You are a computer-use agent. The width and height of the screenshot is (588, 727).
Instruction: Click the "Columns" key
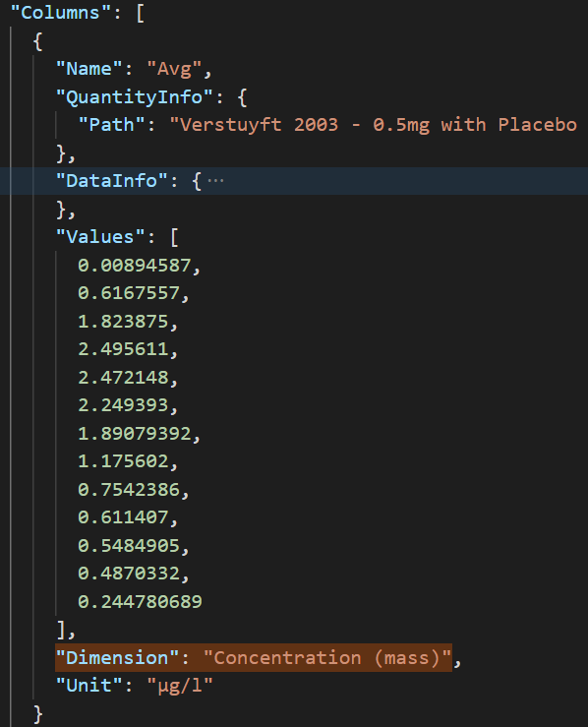pyautogui.click(x=61, y=13)
